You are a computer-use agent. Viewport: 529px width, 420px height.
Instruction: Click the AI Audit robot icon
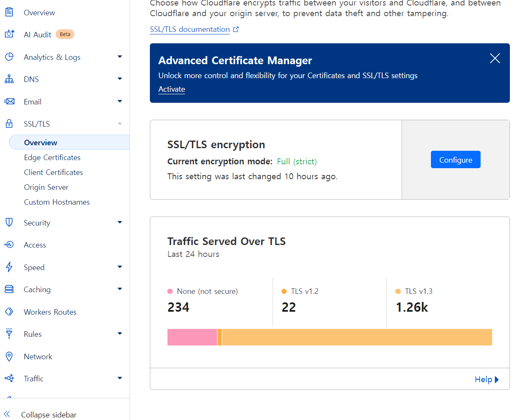pyautogui.click(x=9, y=34)
